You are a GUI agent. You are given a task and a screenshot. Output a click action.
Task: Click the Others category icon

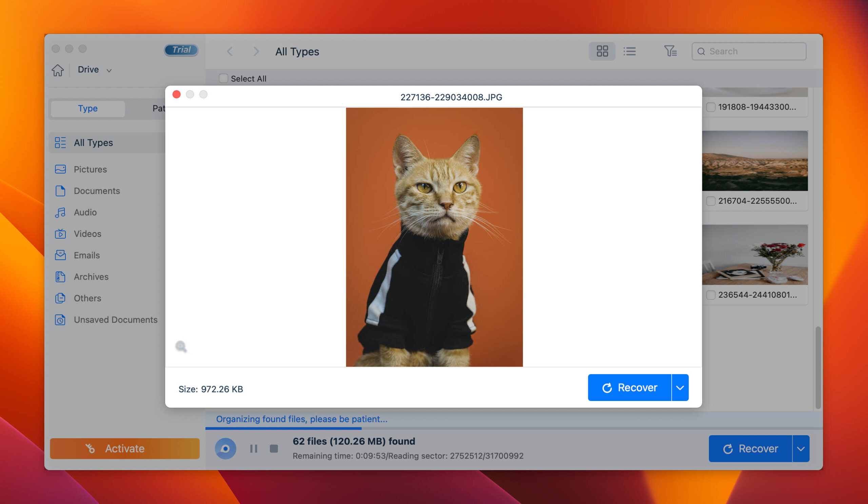tap(60, 298)
